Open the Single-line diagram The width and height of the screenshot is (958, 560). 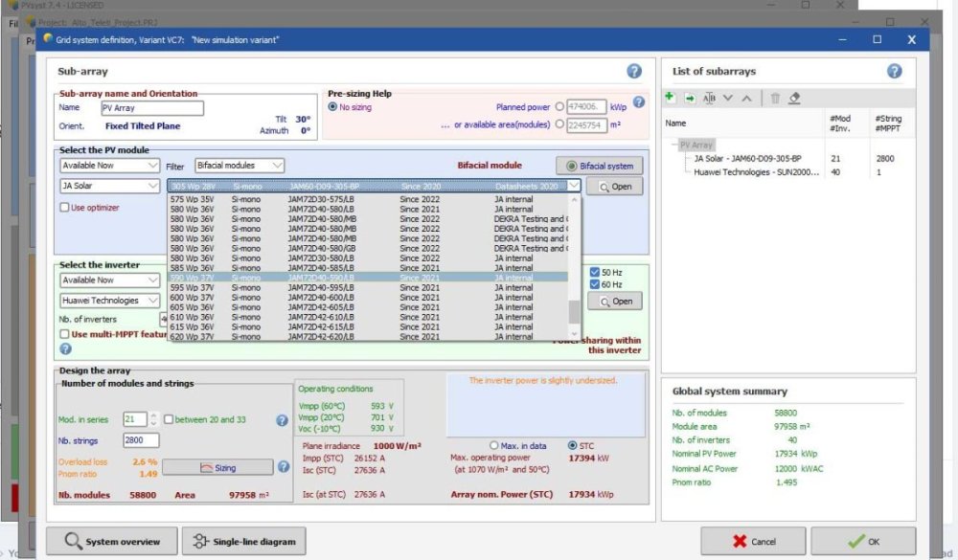(243, 541)
